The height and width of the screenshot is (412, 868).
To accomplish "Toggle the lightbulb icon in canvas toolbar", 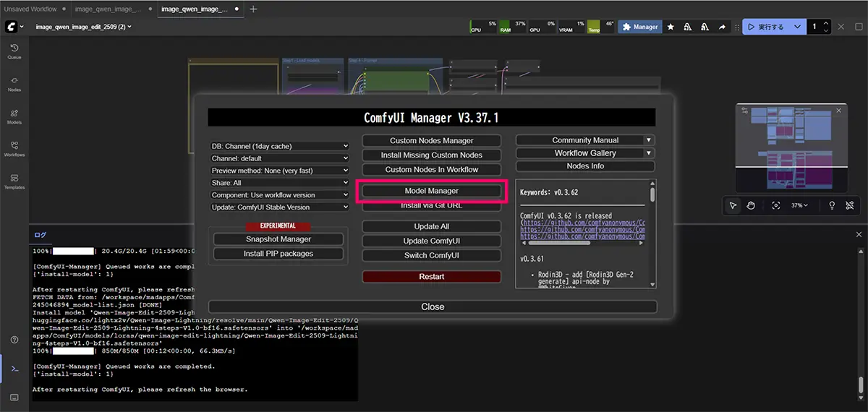I will (x=832, y=205).
